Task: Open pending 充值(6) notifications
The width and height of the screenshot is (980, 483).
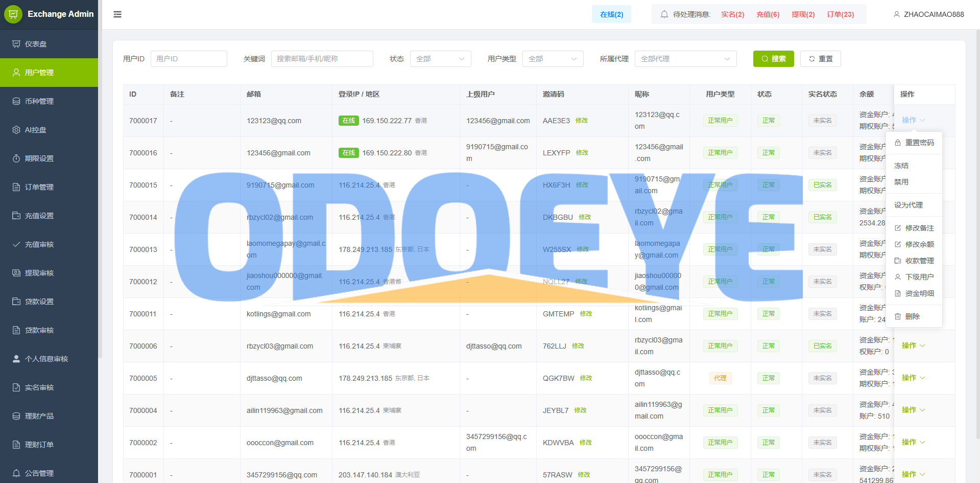Action: pyautogui.click(x=768, y=14)
